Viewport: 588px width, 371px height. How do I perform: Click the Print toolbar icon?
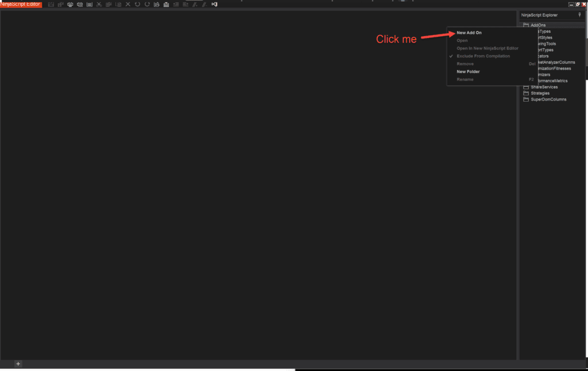point(70,5)
